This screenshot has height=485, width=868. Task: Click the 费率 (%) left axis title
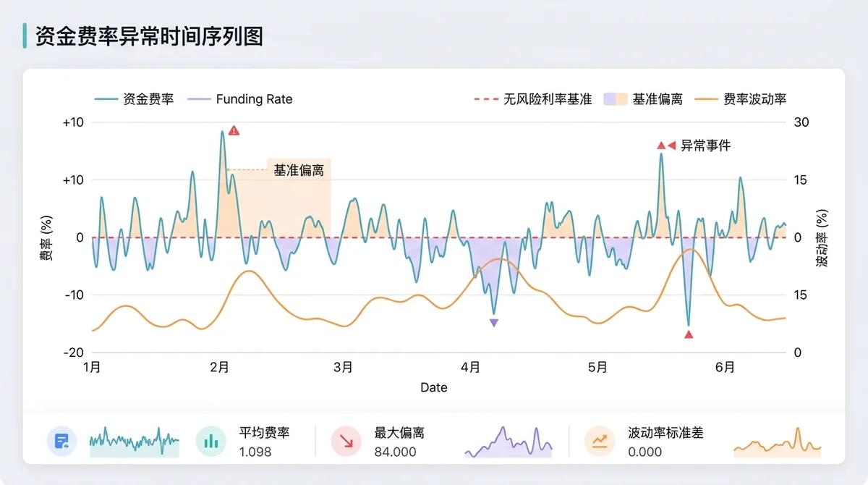46,238
